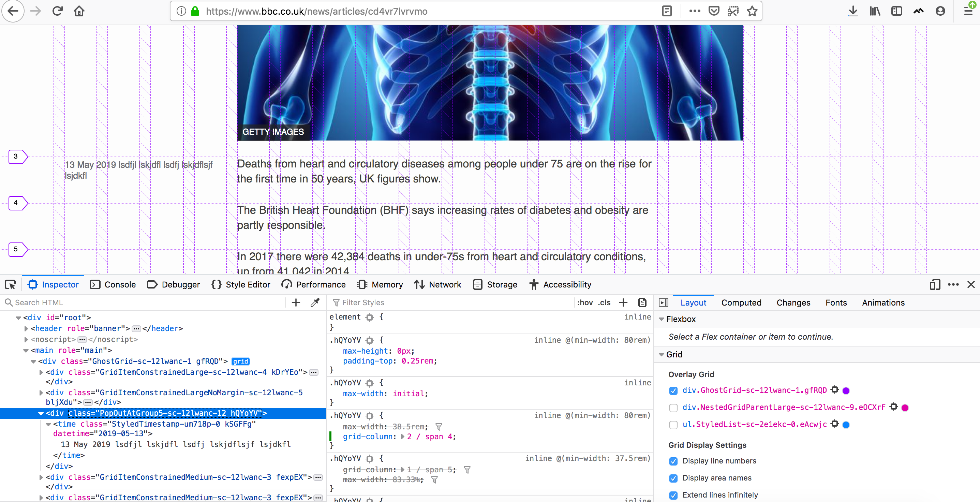The width and height of the screenshot is (980, 502).
Task: Collapse the selected PopOutAtGroup5 div node
Action: [40, 413]
